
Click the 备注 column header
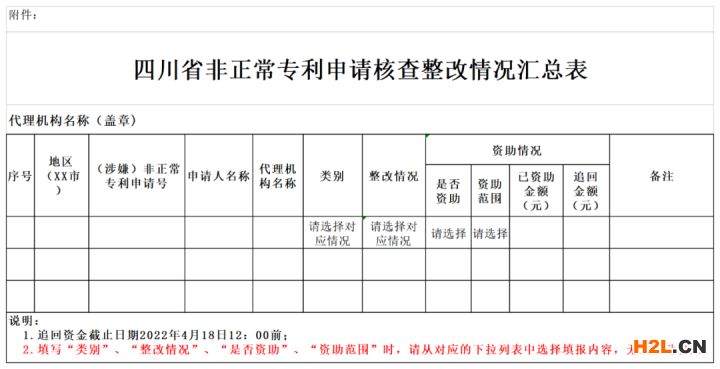click(x=661, y=175)
